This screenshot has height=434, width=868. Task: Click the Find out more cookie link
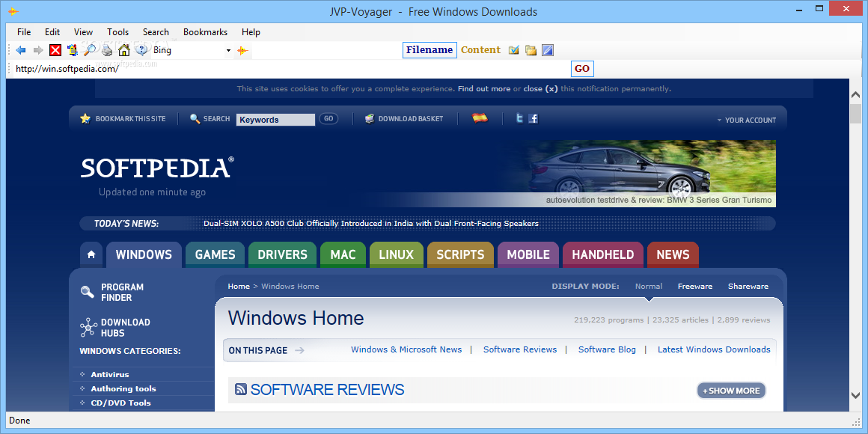[484, 88]
